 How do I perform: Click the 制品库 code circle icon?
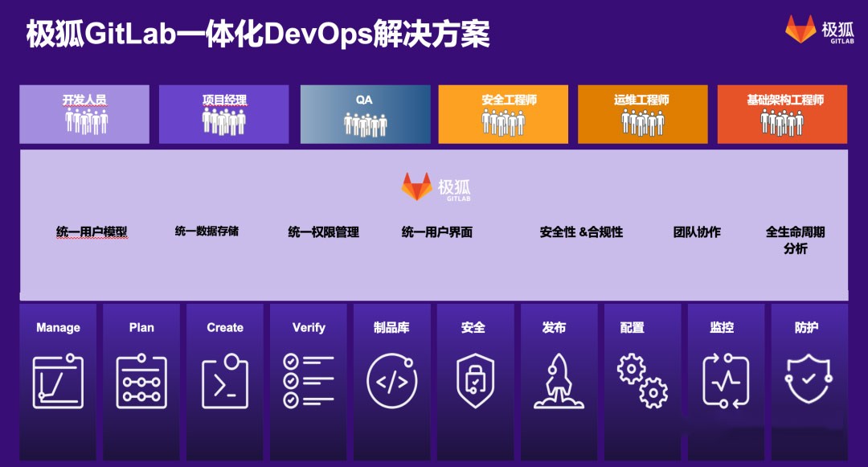click(392, 381)
